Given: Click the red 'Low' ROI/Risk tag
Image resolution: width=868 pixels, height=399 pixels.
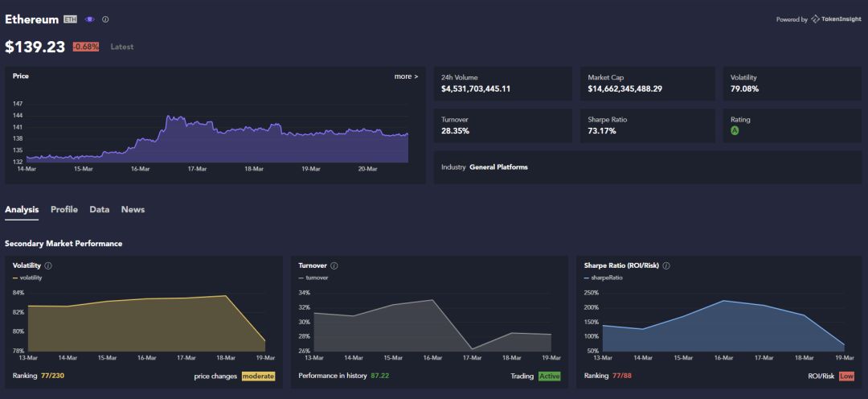Looking at the screenshot, I should pos(846,376).
